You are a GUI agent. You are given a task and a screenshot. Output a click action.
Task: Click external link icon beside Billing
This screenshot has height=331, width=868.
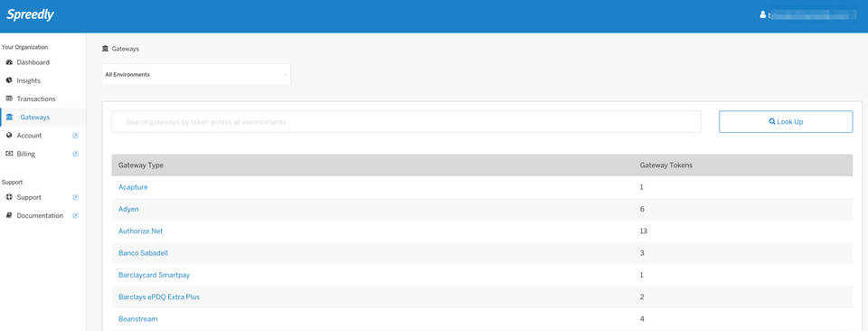point(76,154)
